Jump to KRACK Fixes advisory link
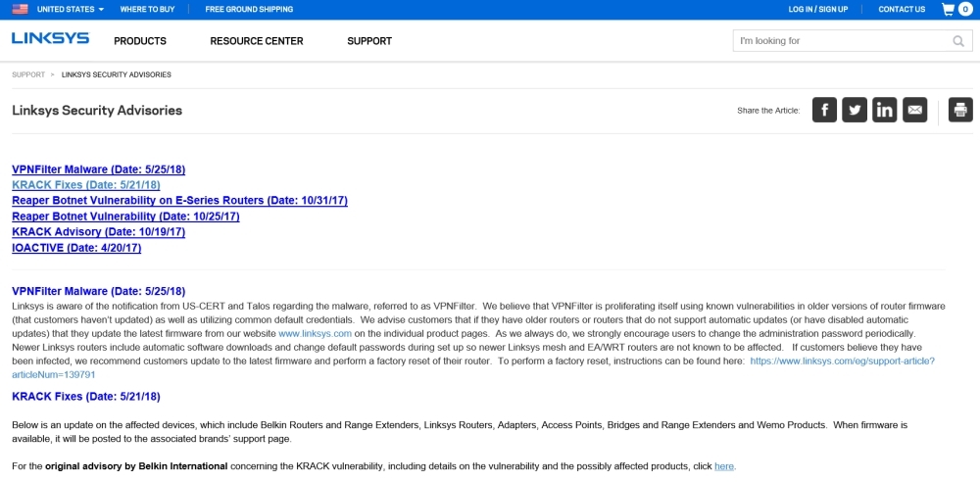This screenshot has height=482, width=980. [x=86, y=185]
